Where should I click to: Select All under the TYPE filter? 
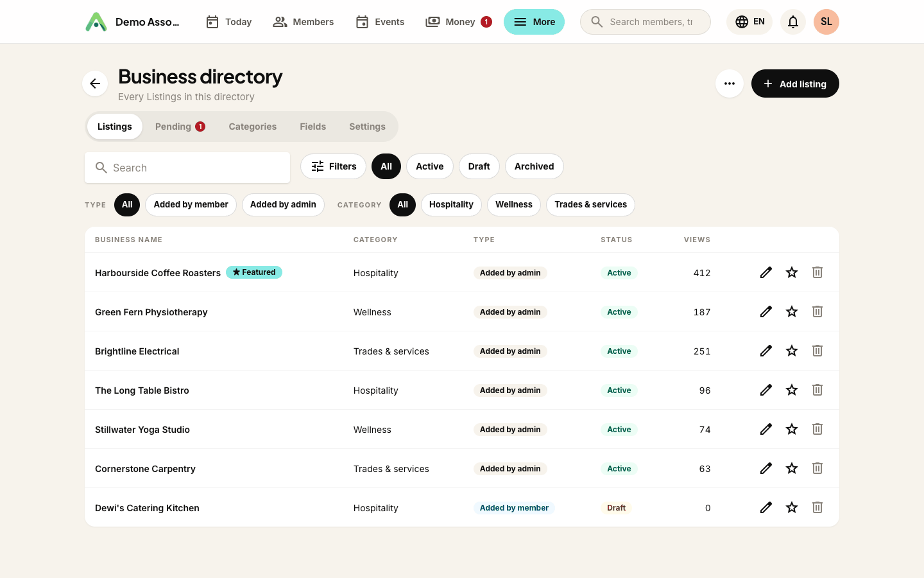pyautogui.click(x=127, y=205)
